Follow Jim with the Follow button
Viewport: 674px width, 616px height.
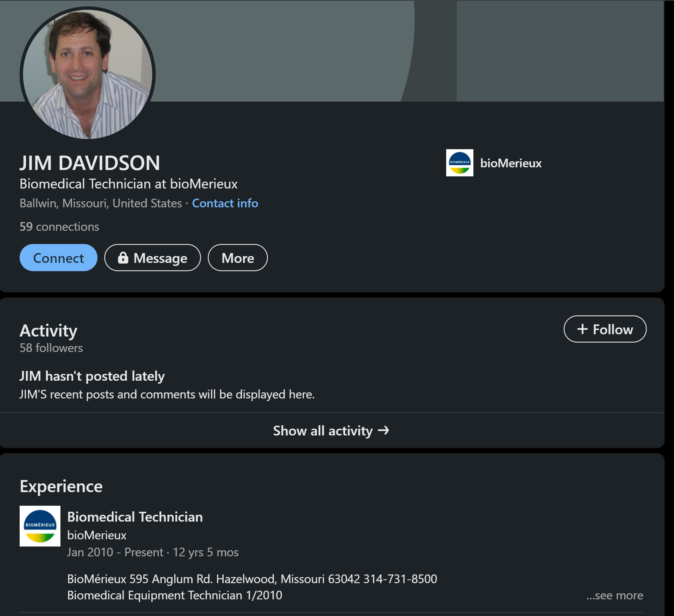(x=605, y=329)
